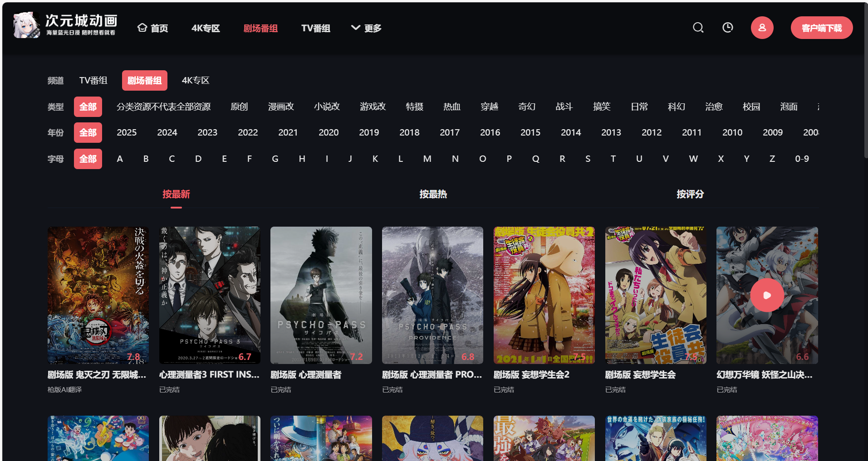Filter by type 治愈
The image size is (868, 461).
714,107
